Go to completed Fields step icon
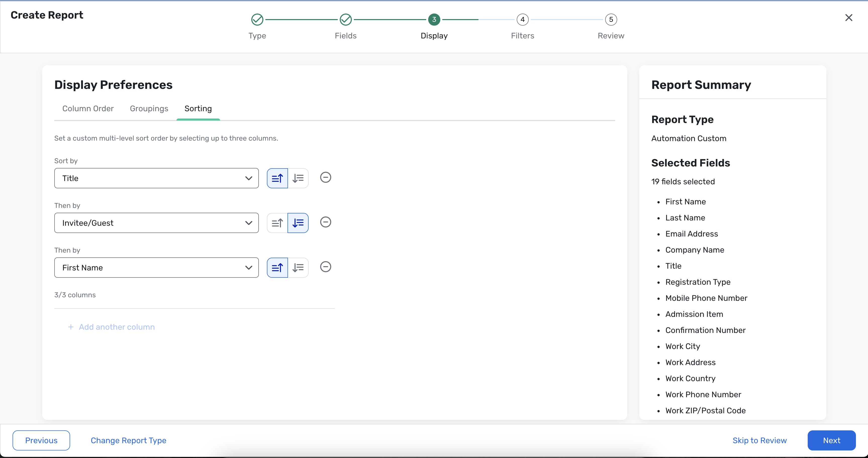This screenshot has width=868, height=458. (x=345, y=20)
